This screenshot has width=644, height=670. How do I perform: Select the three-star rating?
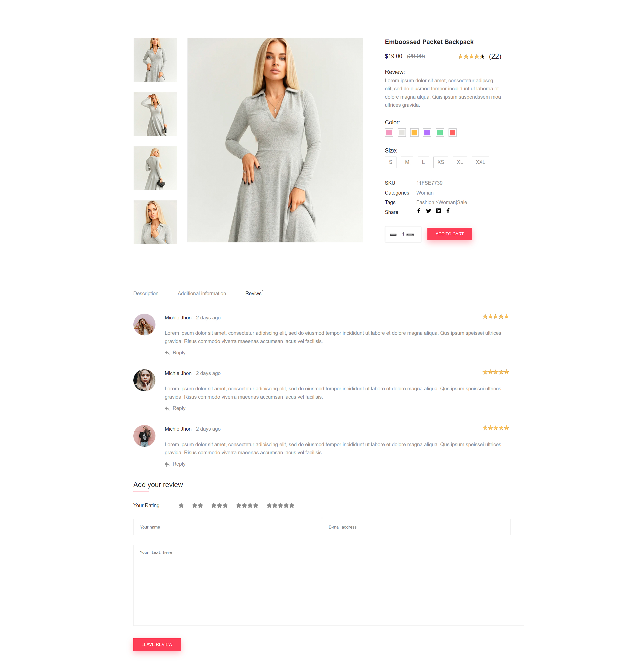pos(219,505)
